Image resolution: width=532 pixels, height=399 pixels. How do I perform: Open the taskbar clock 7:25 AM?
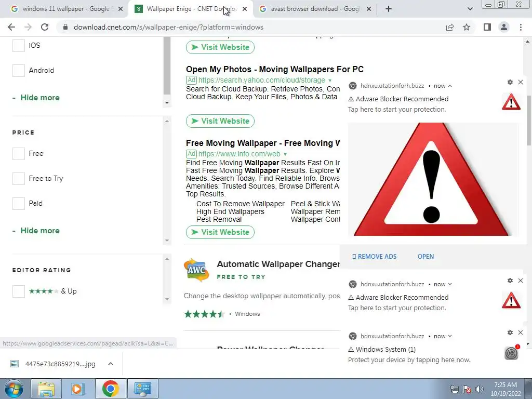coord(505,389)
